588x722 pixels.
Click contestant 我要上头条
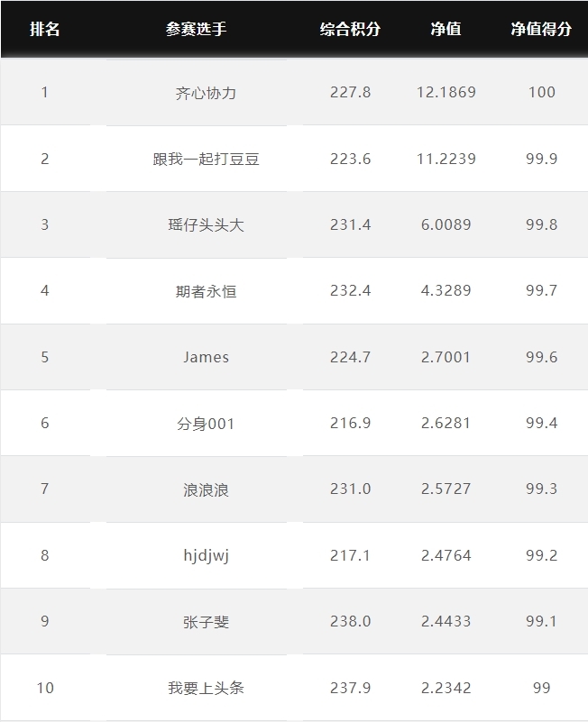click(206, 688)
